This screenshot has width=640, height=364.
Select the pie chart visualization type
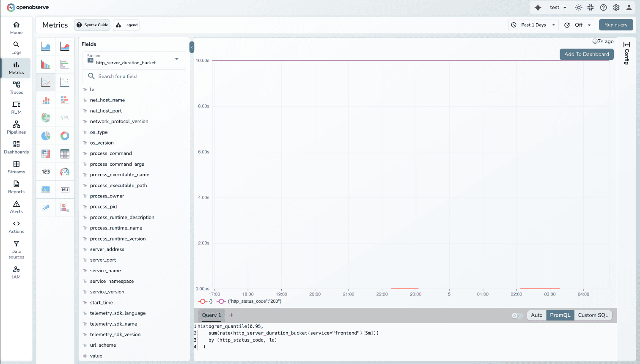point(45,136)
